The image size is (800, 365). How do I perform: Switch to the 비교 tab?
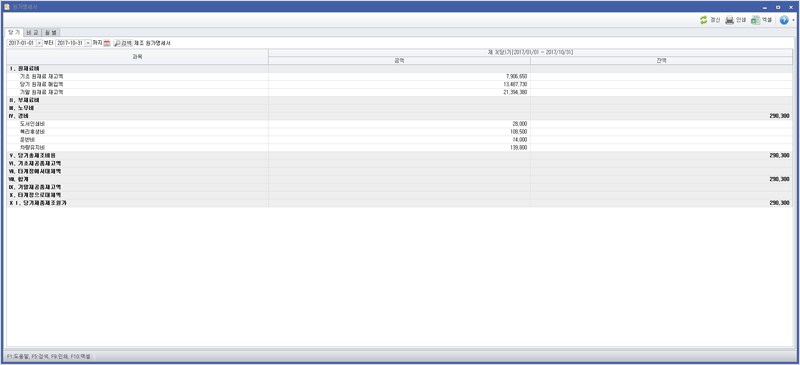[33, 32]
